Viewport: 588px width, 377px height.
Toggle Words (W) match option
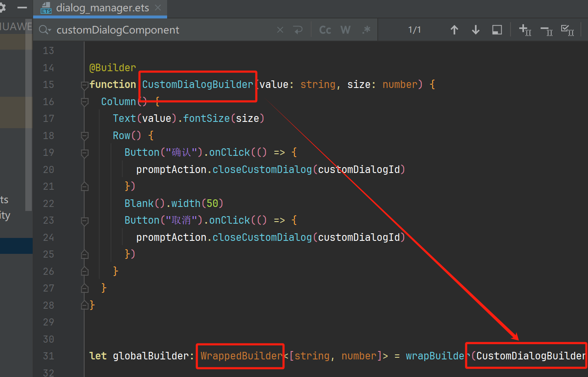tap(346, 30)
